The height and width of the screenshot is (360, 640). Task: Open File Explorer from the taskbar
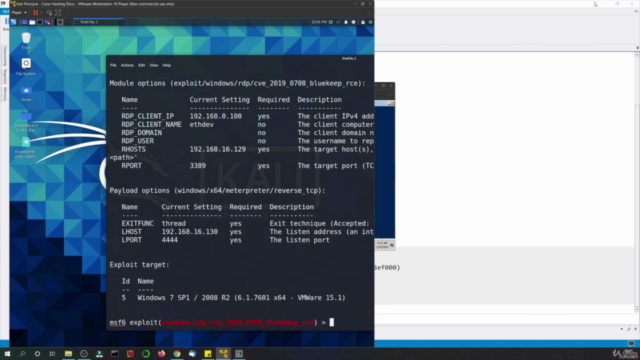pos(68,353)
